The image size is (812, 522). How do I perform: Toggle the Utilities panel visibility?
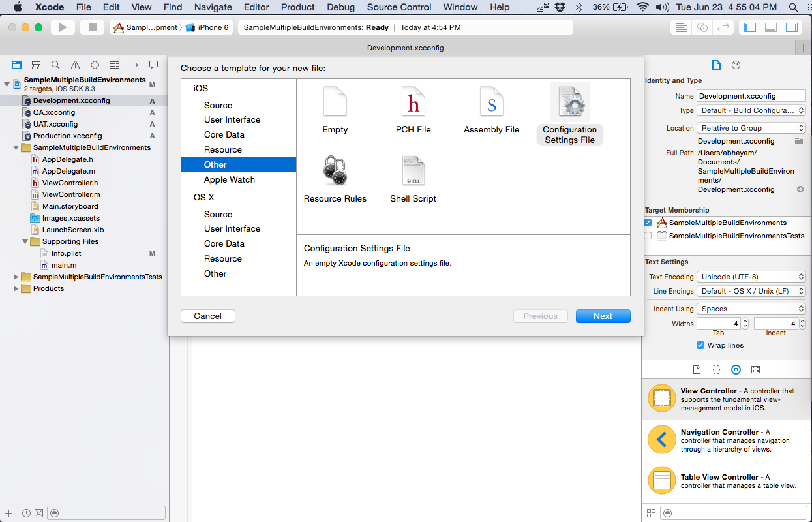click(792, 27)
